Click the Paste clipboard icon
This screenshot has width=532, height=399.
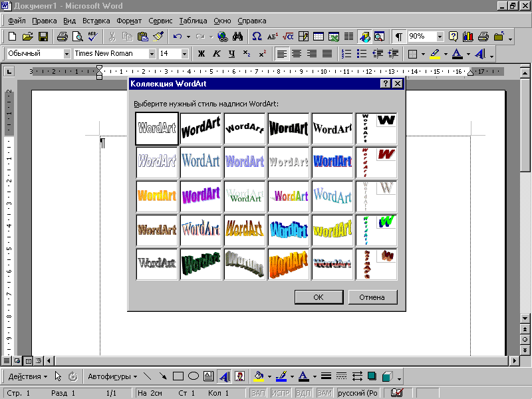pyautogui.click(x=143, y=37)
